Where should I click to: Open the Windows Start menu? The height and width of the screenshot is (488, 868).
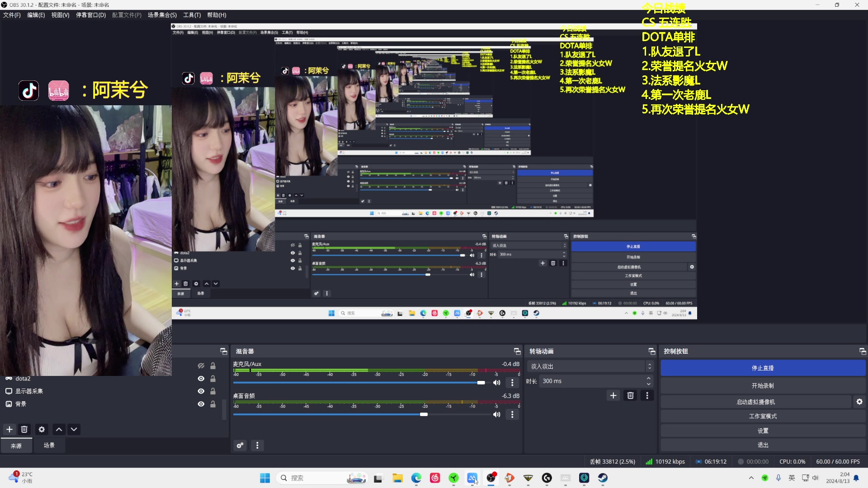(265, 478)
